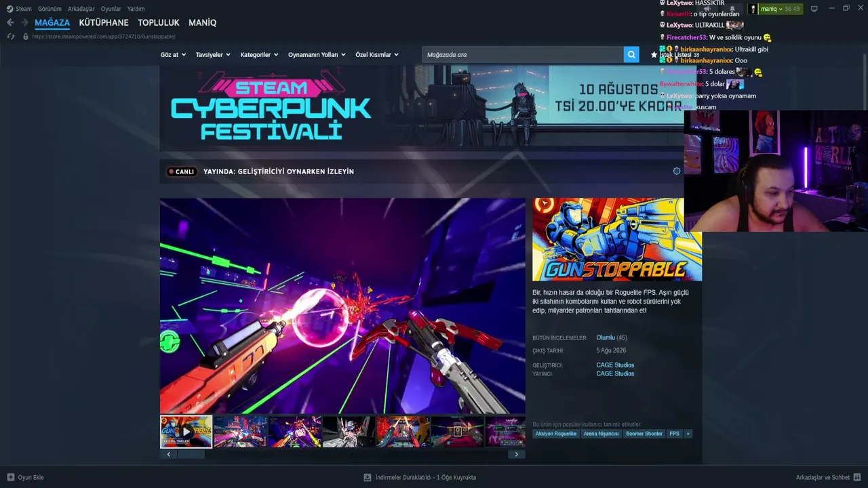Click the main gameplay video player
Image resolution: width=868 pixels, height=488 pixels.
coord(342,306)
